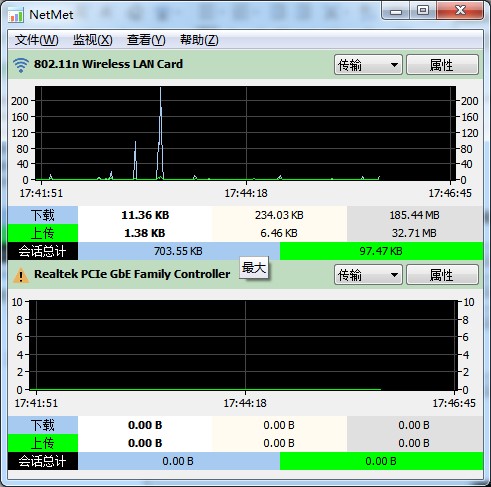This screenshot has width=491, height=487.
Task: Expand the 传输 dropdown for Wireless LAN Card
Action: [368, 65]
